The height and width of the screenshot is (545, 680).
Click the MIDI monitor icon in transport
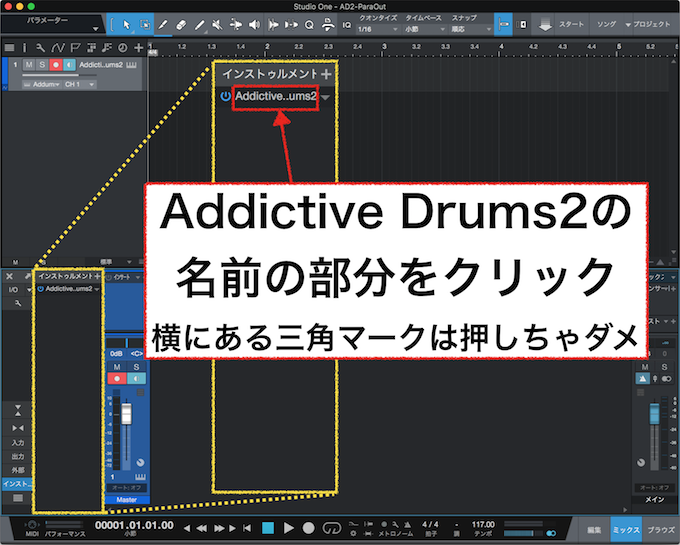pos(32,525)
